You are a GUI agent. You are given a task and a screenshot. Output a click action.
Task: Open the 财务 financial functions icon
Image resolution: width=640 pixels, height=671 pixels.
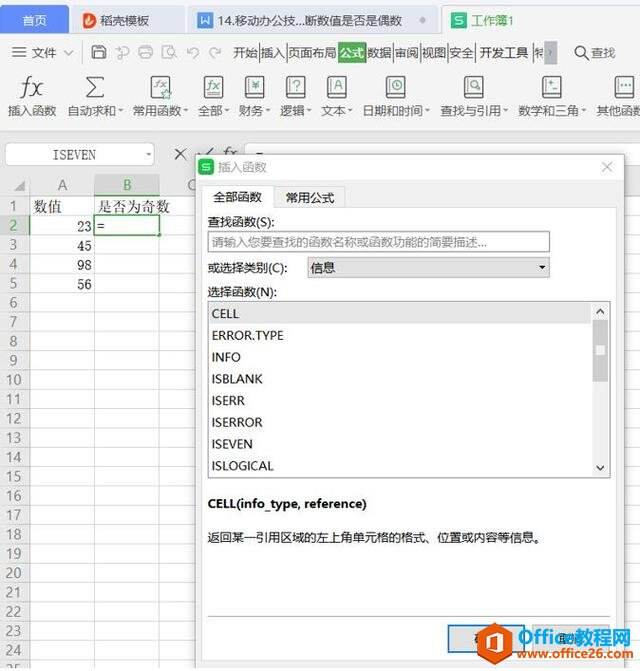(x=254, y=87)
